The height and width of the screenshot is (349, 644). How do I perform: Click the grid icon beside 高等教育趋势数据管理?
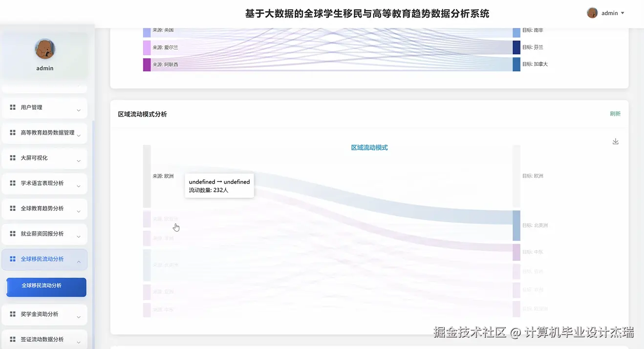13,133
